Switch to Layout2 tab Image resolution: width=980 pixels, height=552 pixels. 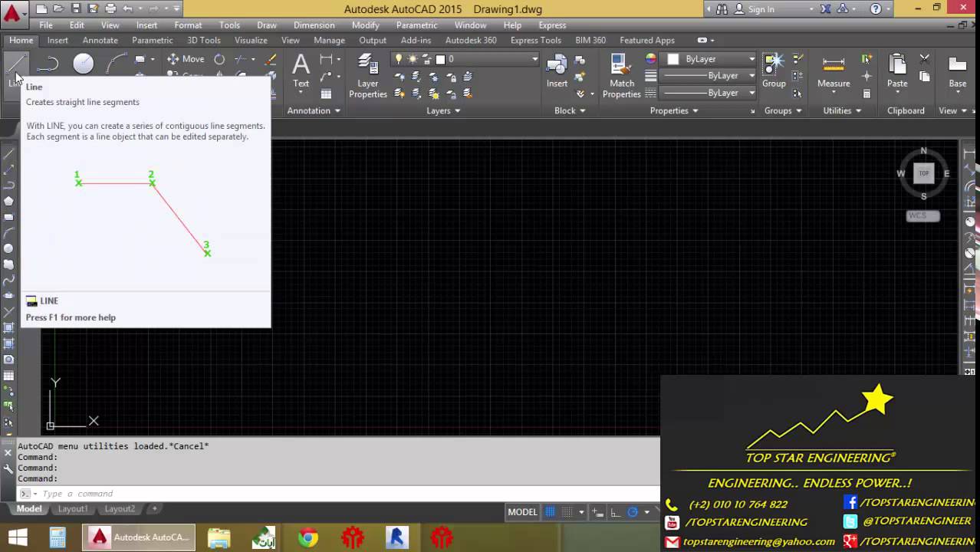(x=120, y=508)
